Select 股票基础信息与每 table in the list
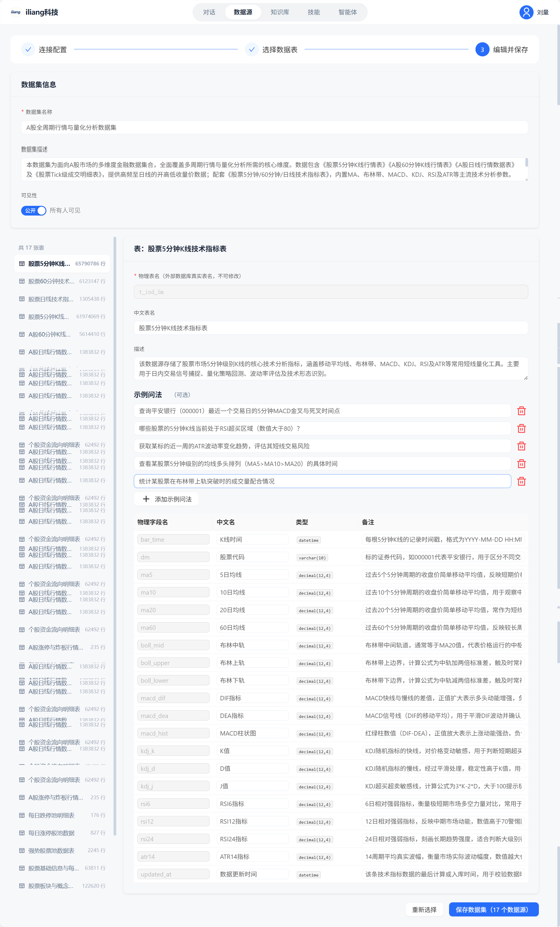Screen dimensions: 560x927 click(62, 868)
